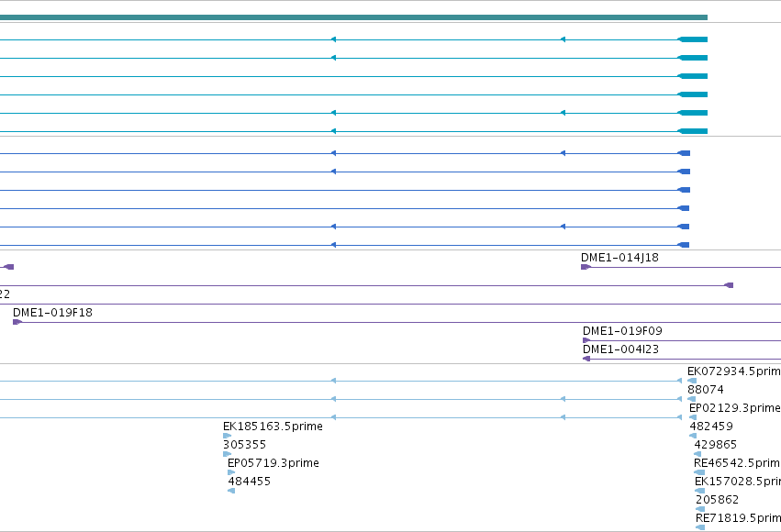The height and width of the screenshot is (532, 781).
Task: Select the DME1-019F09 clone label
Action: (x=622, y=331)
